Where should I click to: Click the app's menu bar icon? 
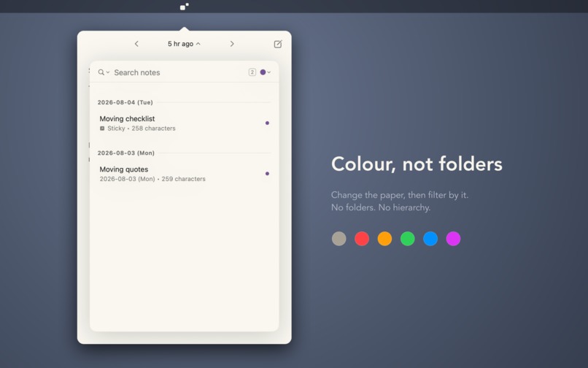click(184, 7)
